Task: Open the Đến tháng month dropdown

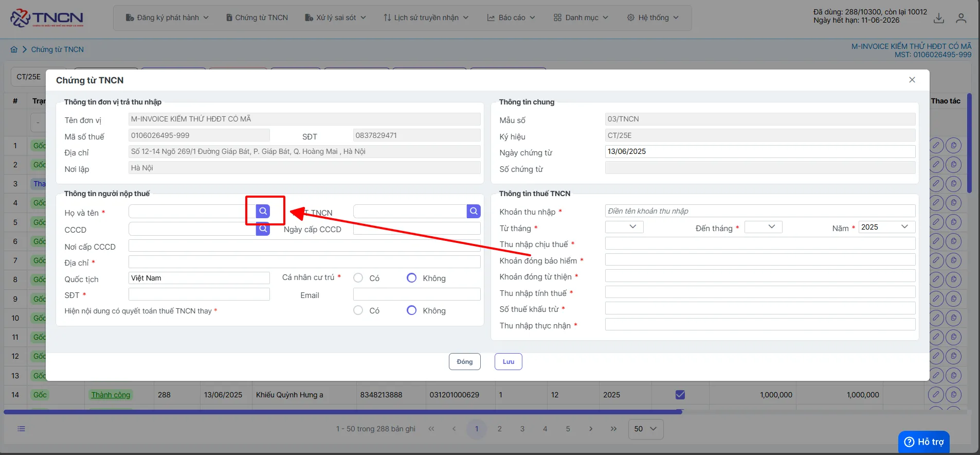Action: [764, 227]
